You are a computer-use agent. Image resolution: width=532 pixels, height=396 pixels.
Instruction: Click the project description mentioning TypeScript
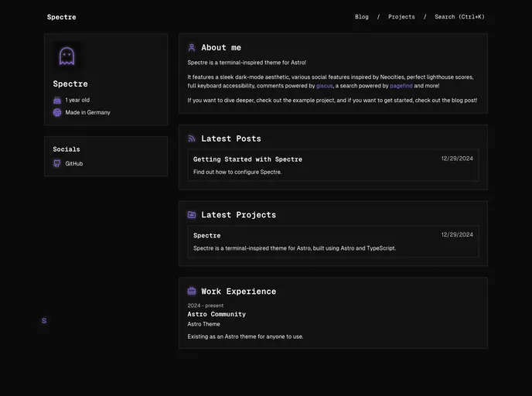tap(295, 248)
